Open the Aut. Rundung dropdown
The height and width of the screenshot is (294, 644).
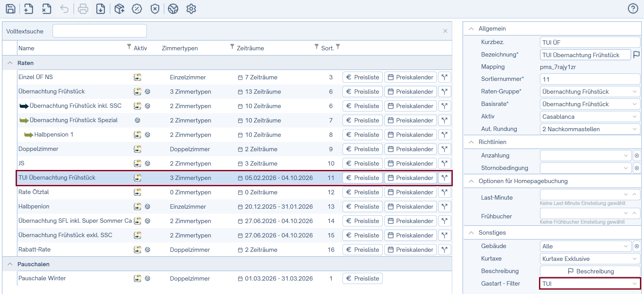click(590, 129)
